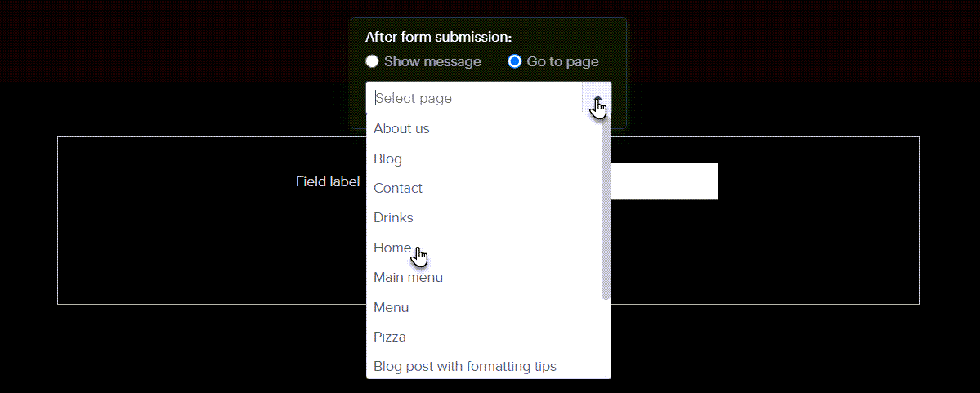The height and width of the screenshot is (393, 980).
Task: Select the Show message radio button
Action: (x=372, y=61)
